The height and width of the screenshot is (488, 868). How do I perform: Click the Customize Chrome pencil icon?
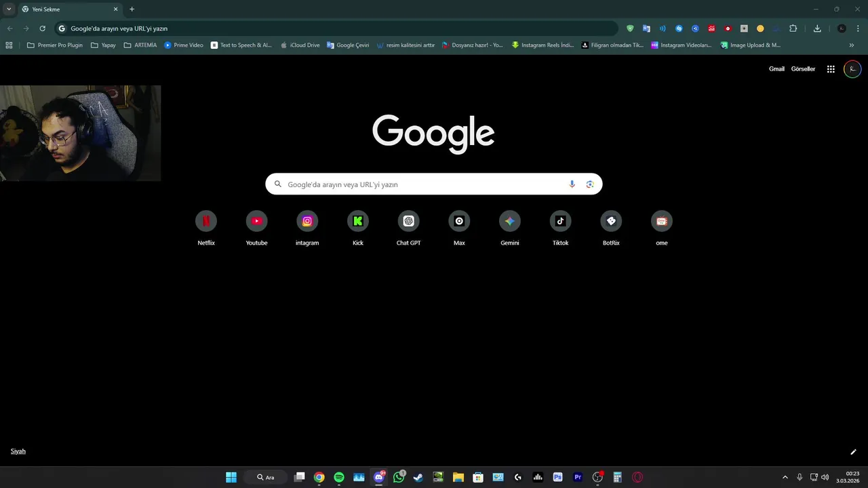[853, 452]
